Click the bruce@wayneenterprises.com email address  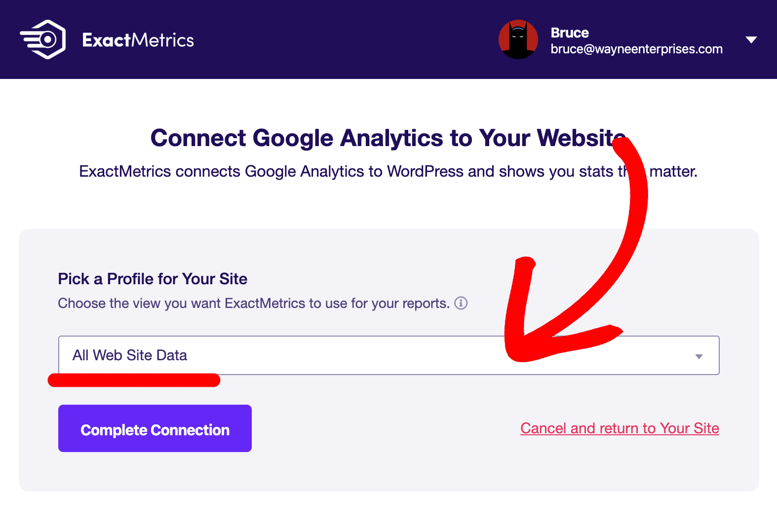(636, 49)
